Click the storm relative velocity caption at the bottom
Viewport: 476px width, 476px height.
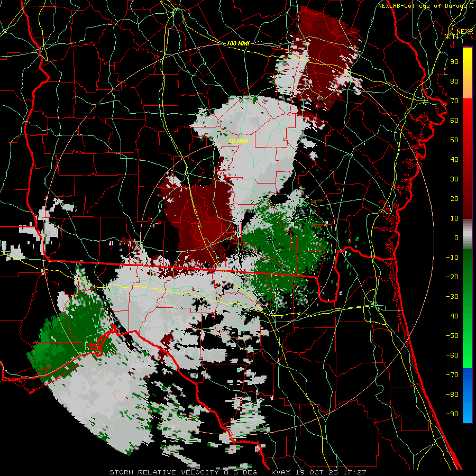[x=238, y=472]
